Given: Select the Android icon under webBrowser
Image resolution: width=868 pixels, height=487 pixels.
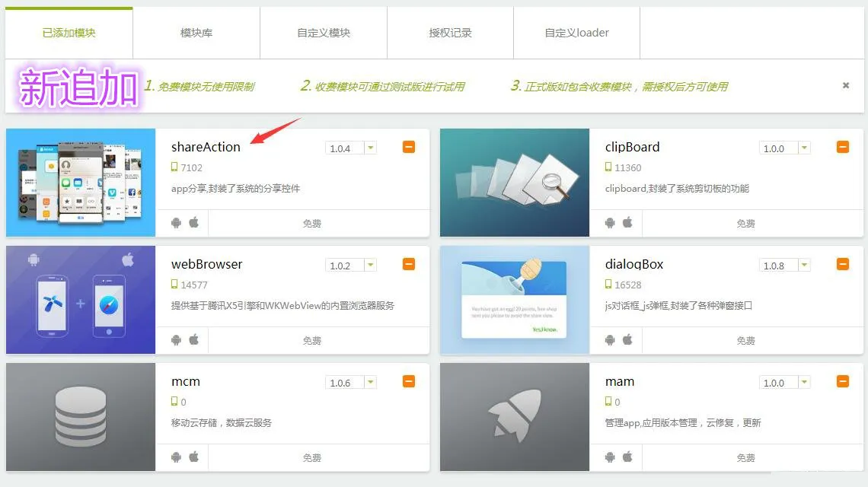Looking at the screenshot, I should click(x=176, y=340).
